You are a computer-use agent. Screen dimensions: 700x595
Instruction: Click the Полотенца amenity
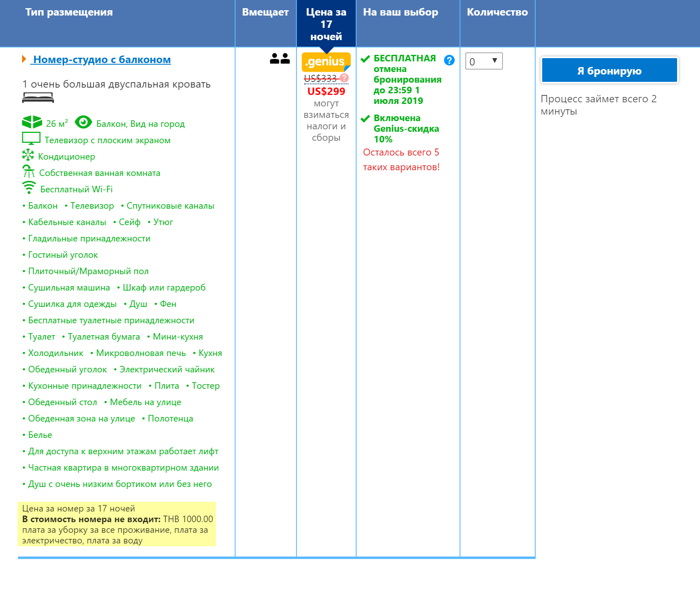pyautogui.click(x=171, y=418)
